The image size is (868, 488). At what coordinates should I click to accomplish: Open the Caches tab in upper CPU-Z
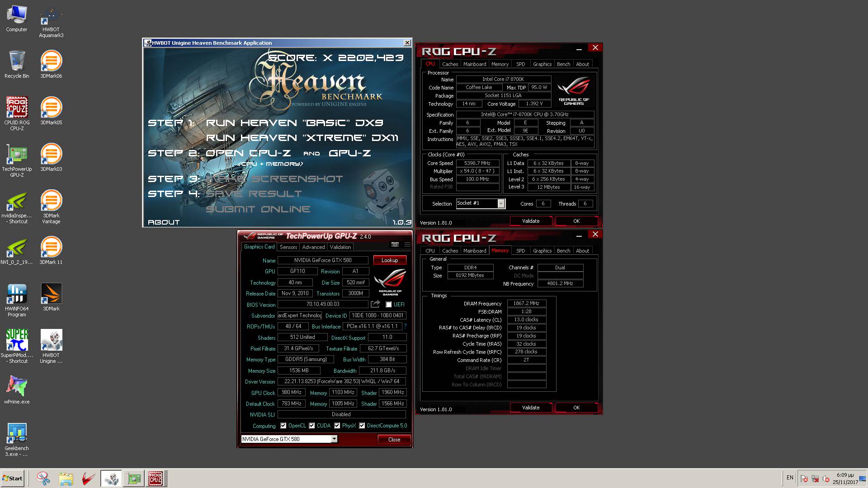(450, 64)
